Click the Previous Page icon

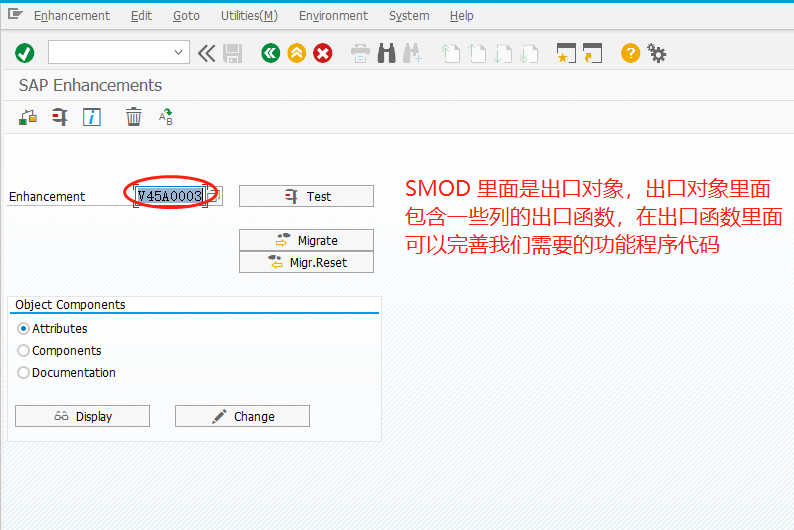477,53
